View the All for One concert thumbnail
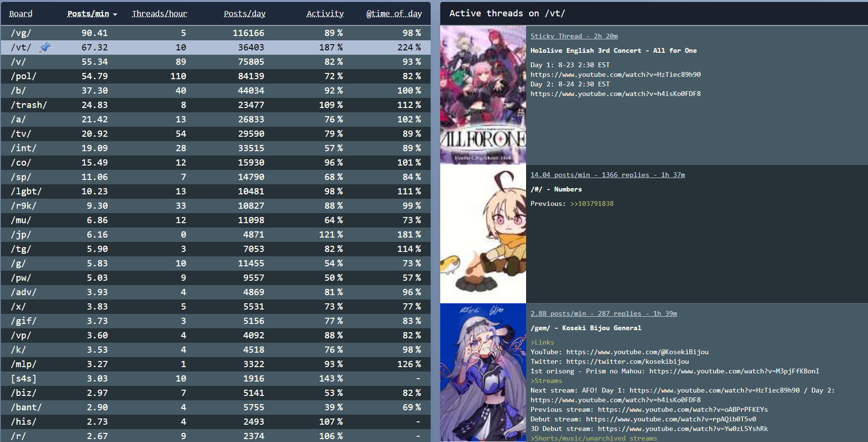868x442 pixels. (483, 95)
